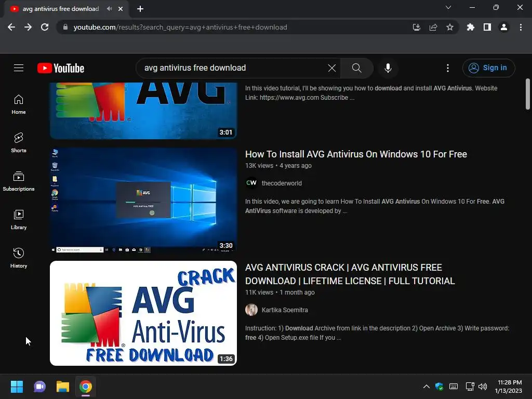Open Windows Security tray icon
The height and width of the screenshot is (399, 532).
point(440,387)
